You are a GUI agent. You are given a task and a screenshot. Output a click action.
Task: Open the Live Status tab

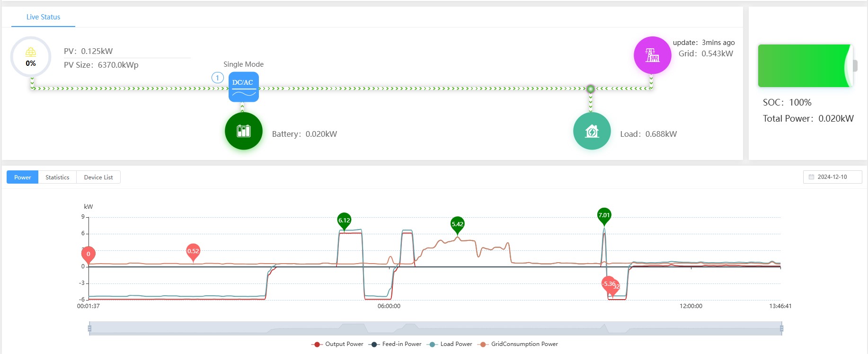coord(43,17)
